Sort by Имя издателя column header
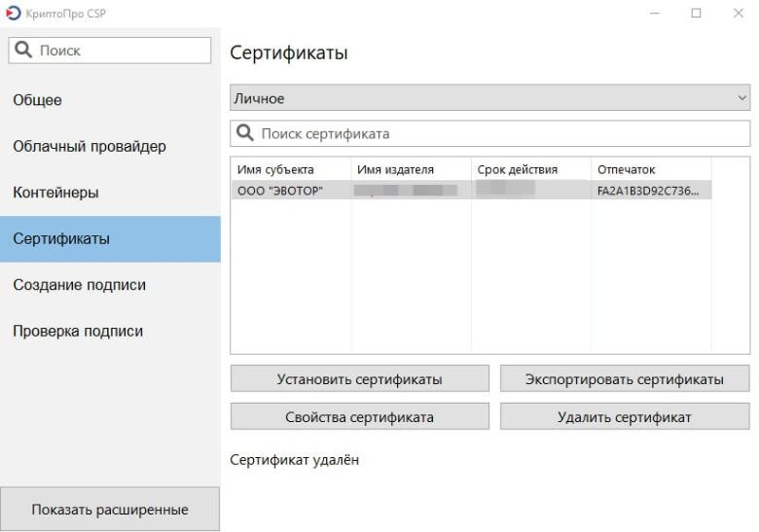Screen dimensions: 759x532 [x=411, y=169]
